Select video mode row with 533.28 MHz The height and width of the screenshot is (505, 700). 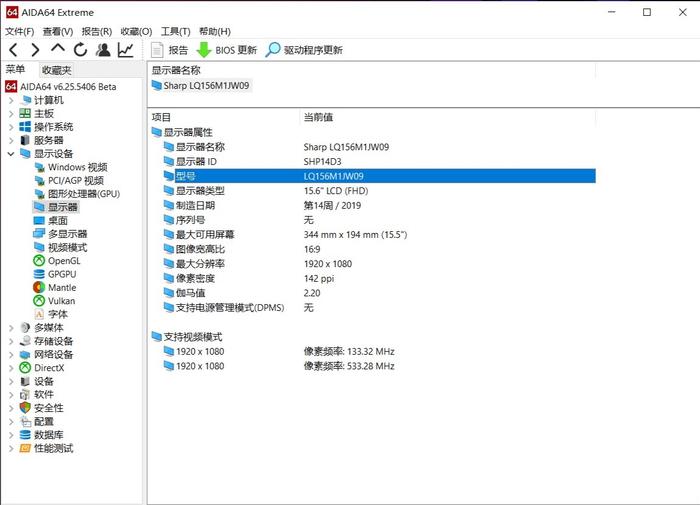(x=379, y=366)
